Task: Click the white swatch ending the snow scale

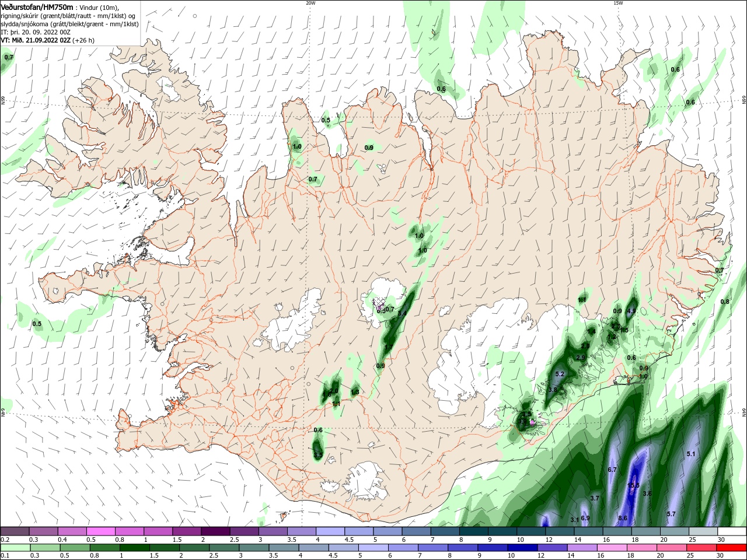Action: click(x=732, y=531)
